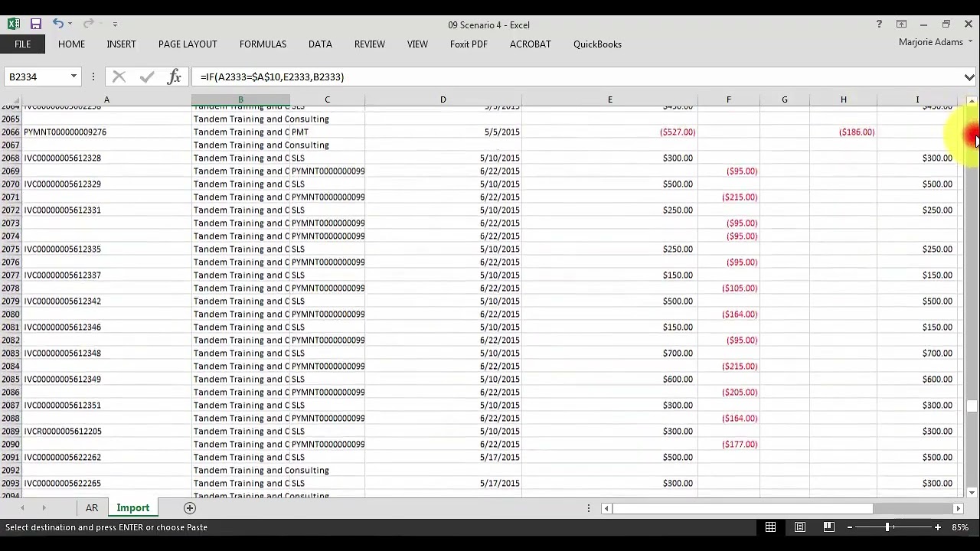Switch to the HOME ribbon tab
The image size is (980, 551).
(x=71, y=44)
